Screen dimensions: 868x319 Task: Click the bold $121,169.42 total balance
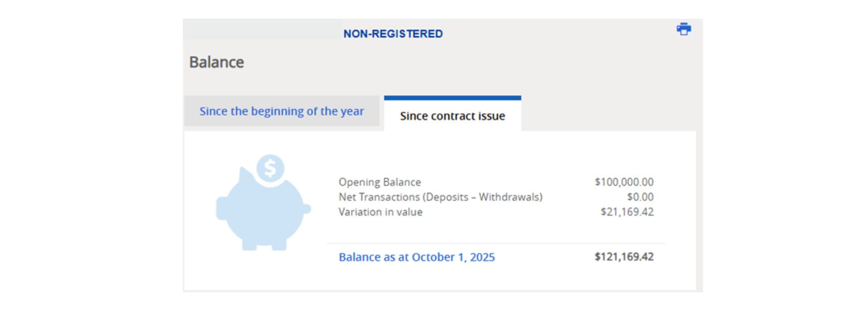(624, 257)
